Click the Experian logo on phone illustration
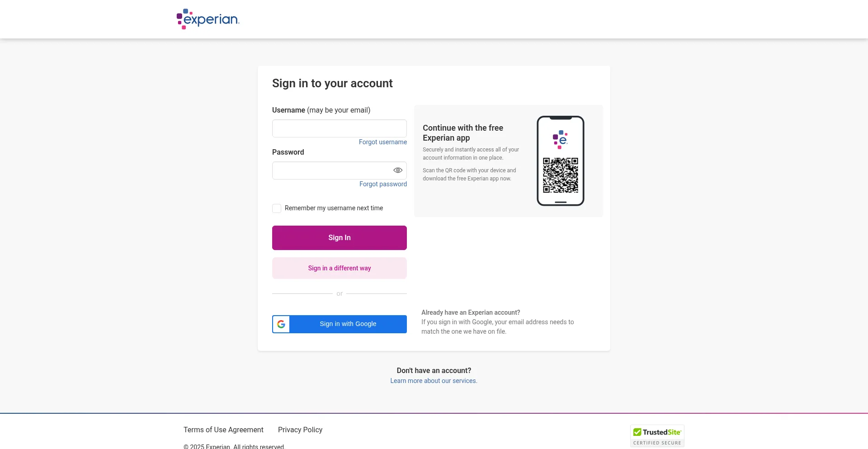Viewport: 868px width, 449px height. click(560, 139)
